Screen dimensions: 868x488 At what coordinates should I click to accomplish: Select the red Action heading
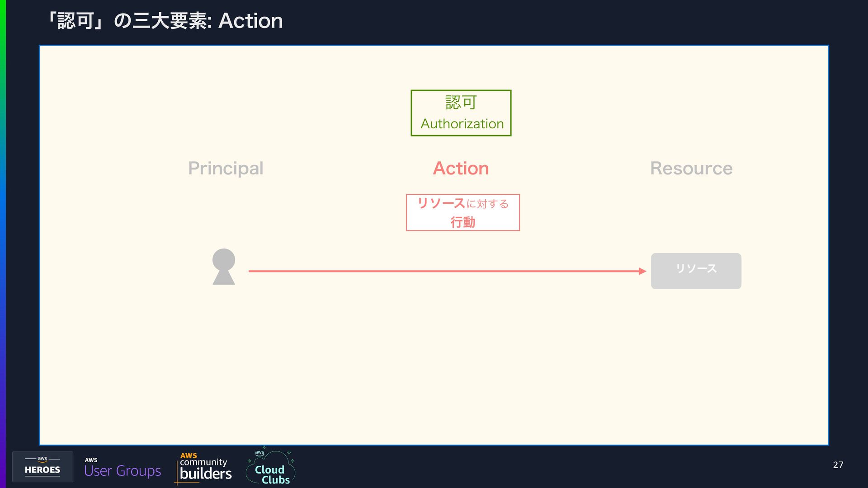[461, 169]
